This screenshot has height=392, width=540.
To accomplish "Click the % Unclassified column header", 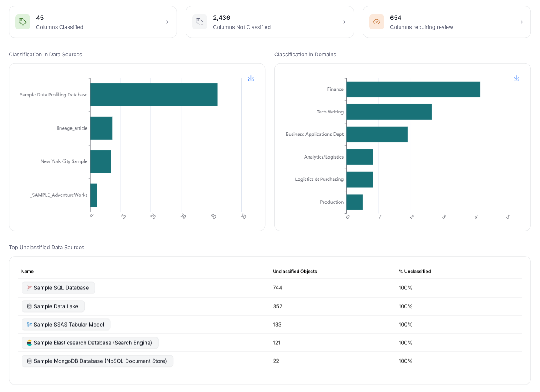I will (x=414, y=272).
